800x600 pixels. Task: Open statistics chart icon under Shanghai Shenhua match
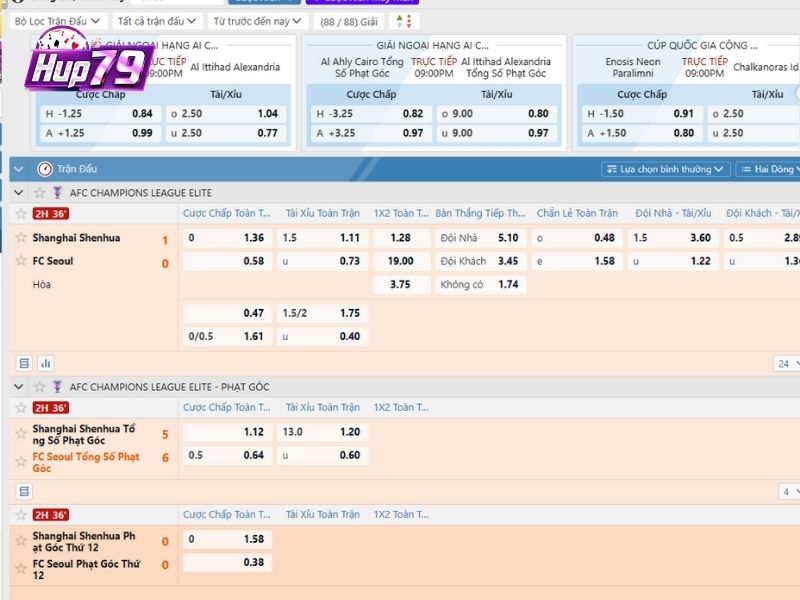pos(45,363)
